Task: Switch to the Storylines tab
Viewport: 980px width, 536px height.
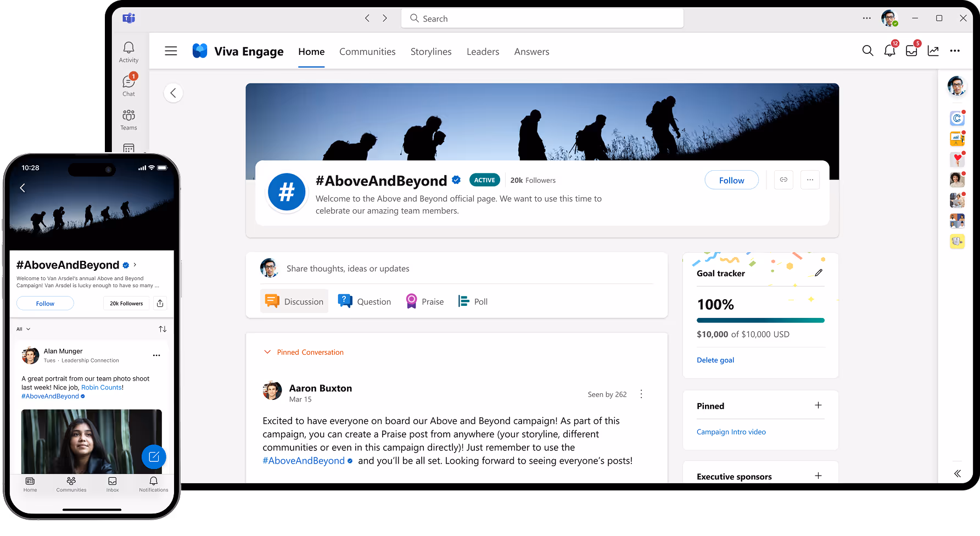Action: 431,52
